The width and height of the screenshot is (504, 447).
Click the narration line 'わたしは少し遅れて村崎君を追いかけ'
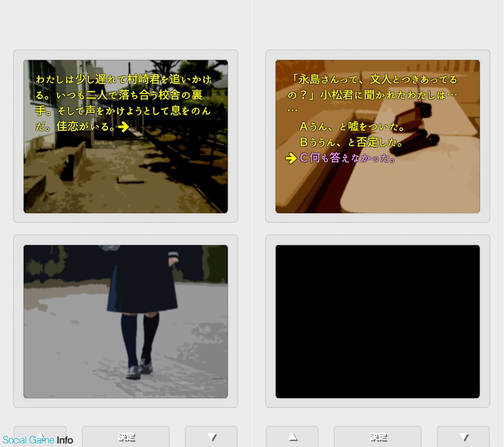[x=124, y=79]
